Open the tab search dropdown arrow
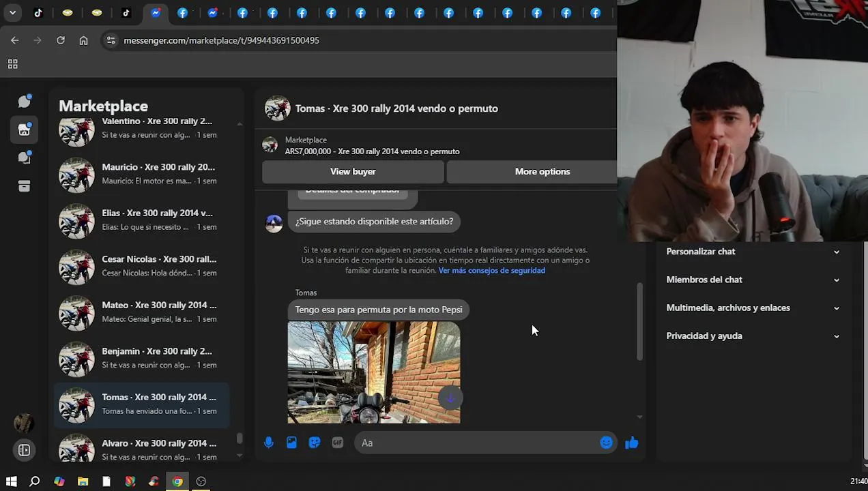This screenshot has width=868, height=491. [12, 12]
